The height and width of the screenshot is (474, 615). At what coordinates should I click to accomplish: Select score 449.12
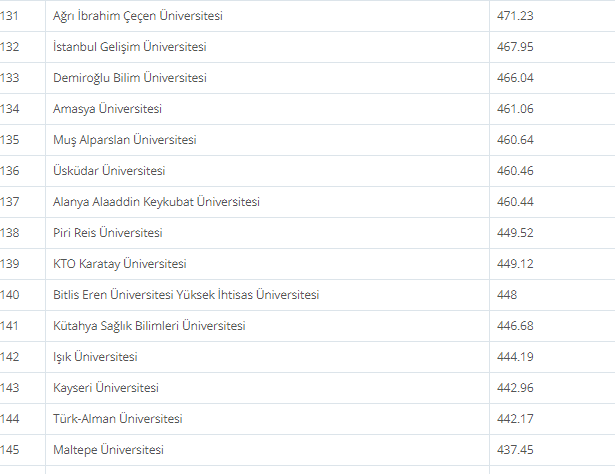pyautogui.click(x=515, y=263)
